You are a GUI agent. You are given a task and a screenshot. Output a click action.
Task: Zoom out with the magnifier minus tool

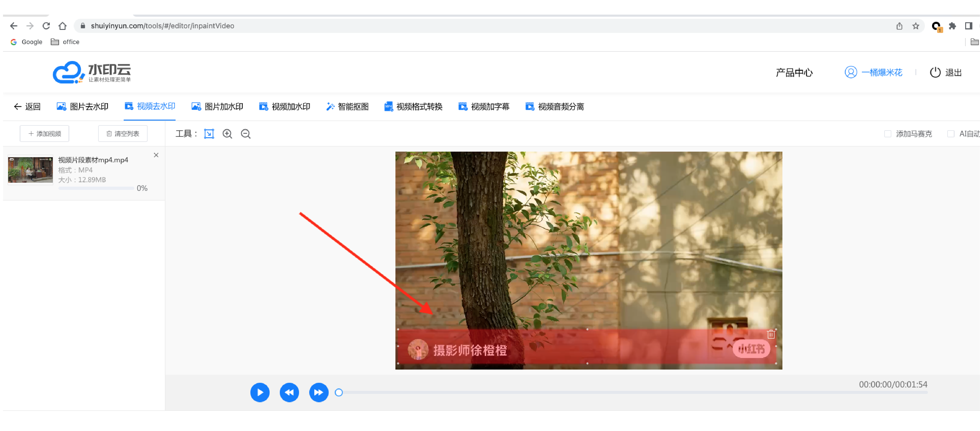246,134
